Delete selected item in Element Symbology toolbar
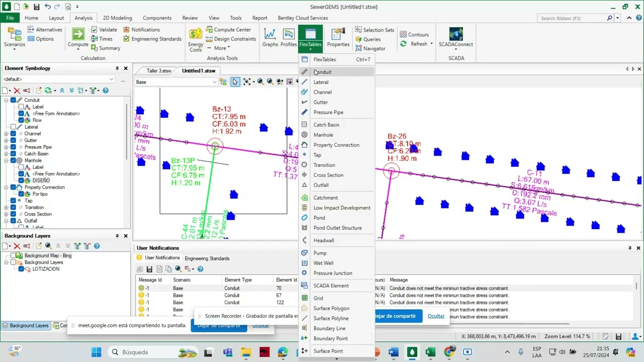The width and height of the screenshot is (644, 362). 17,90
